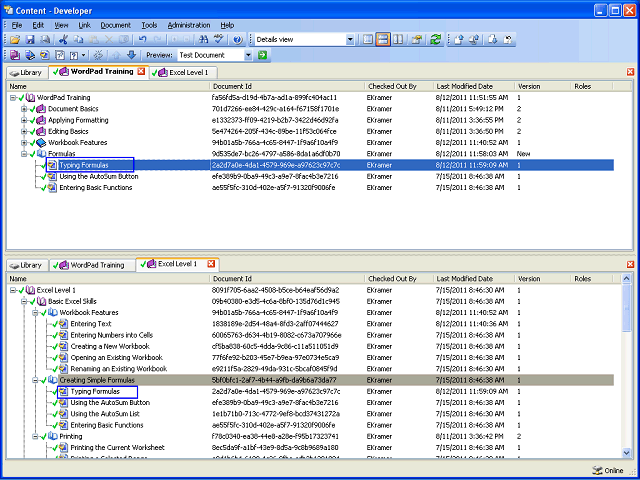The height and width of the screenshot is (480, 640).
Task: Open the Tools menu
Action: (149, 25)
